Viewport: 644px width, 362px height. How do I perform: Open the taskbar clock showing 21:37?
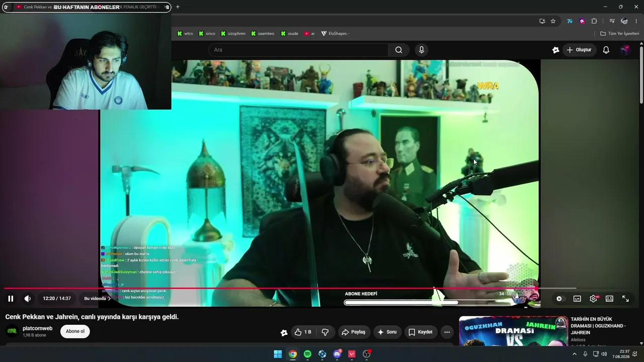621,354
